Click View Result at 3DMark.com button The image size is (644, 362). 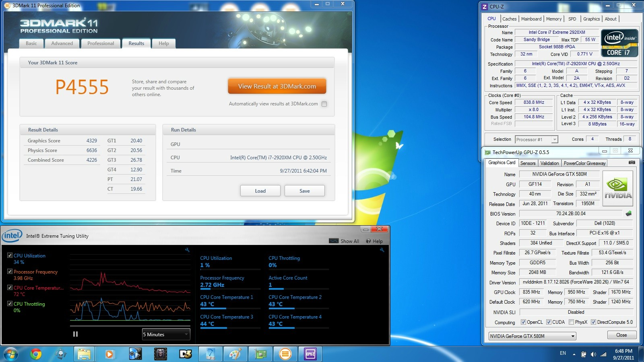click(x=277, y=86)
